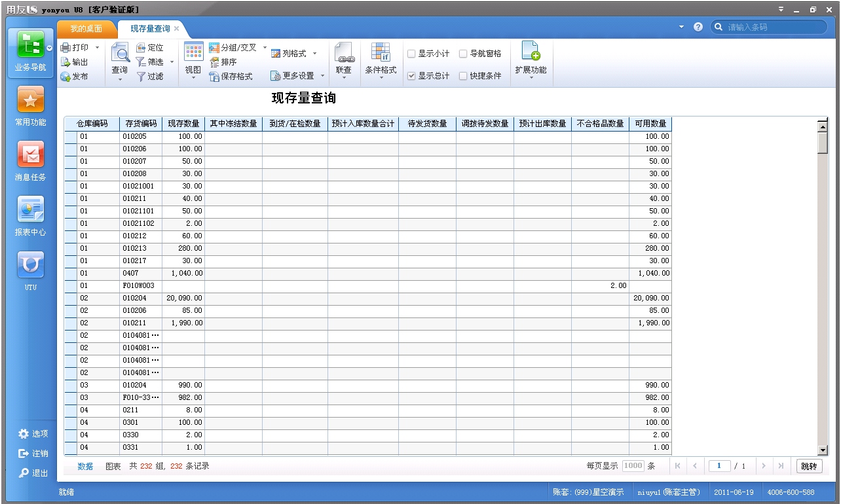Click the 条件格式 icon

pos(381,52)
